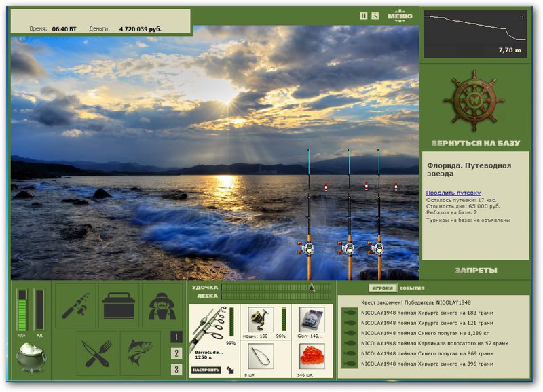Viewport: 543px width, 392px height.
Task: Click the rod label Barracuda... 1250 кг
Action: pyautogui.click(x=208, y=355)
